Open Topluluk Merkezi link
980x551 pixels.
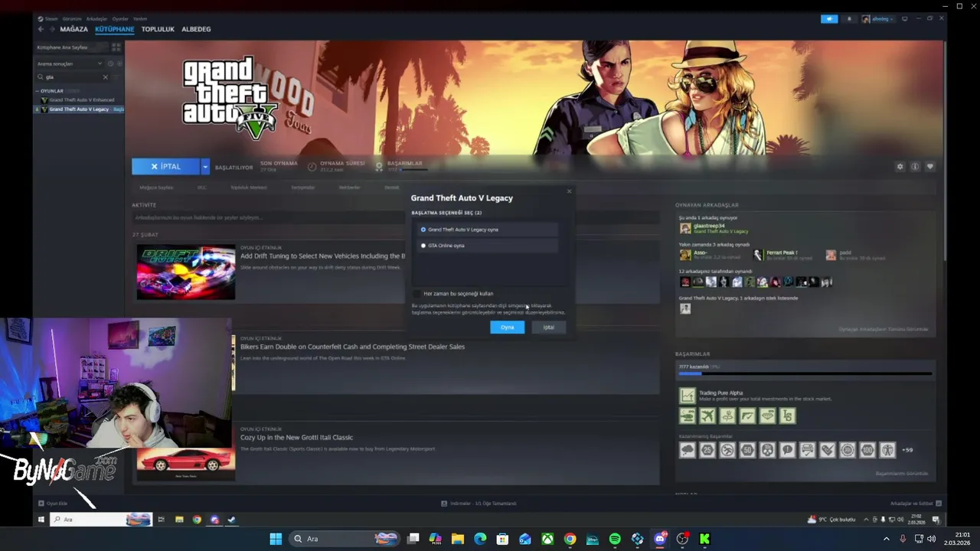tap(249, 187)
